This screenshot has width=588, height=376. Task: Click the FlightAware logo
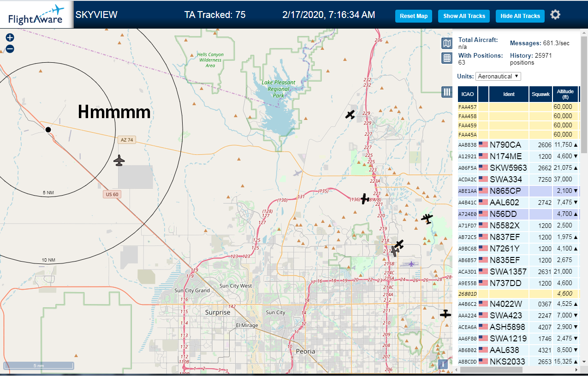pos(36,14)
